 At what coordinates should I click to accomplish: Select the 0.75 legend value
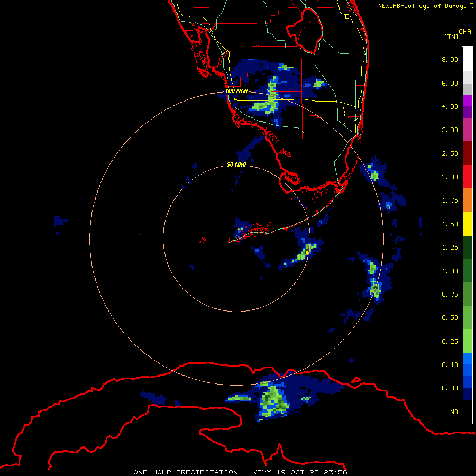(450, 295)
